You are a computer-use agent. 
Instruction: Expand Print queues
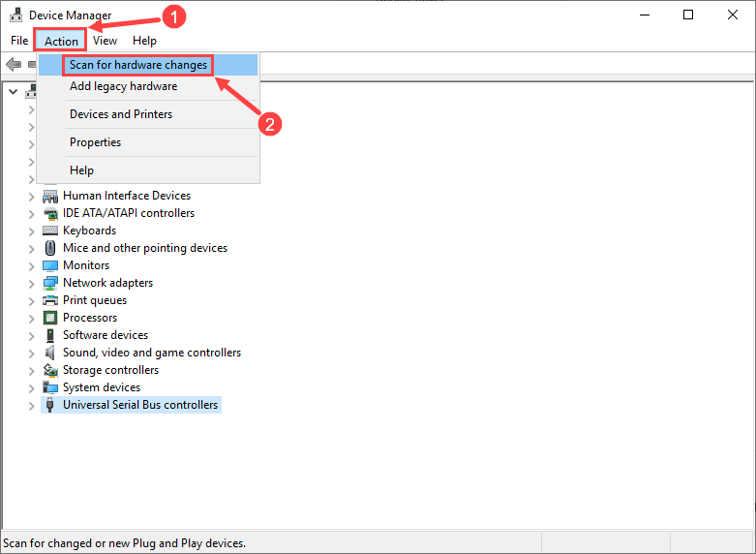pyautogui.click(x=31, y=300)
